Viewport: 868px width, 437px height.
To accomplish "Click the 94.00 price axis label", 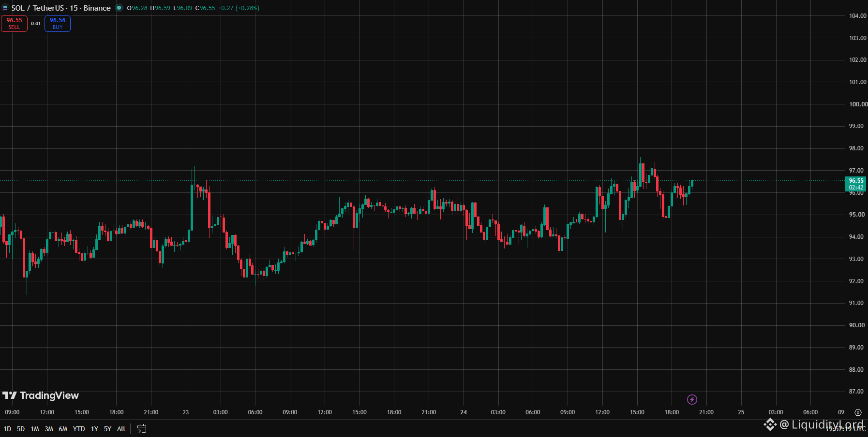I will pos(856,237).
